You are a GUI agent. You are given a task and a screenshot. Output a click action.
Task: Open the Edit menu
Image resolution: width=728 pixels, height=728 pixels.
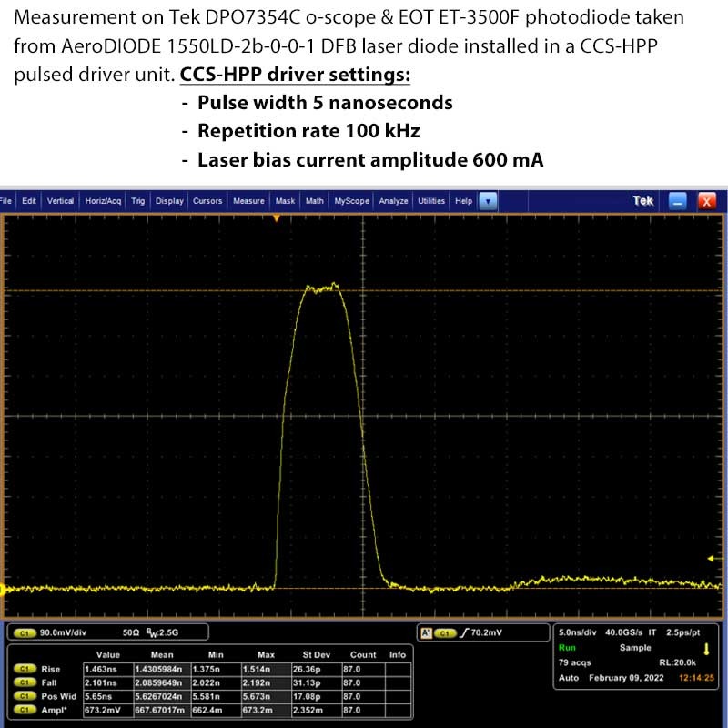pyautogui.click(x=29, y=201)
